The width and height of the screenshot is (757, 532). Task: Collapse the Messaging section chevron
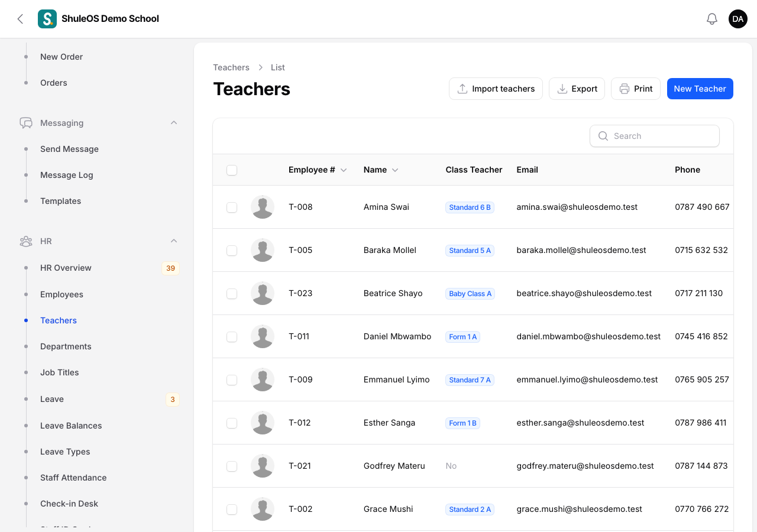point(174,123)
